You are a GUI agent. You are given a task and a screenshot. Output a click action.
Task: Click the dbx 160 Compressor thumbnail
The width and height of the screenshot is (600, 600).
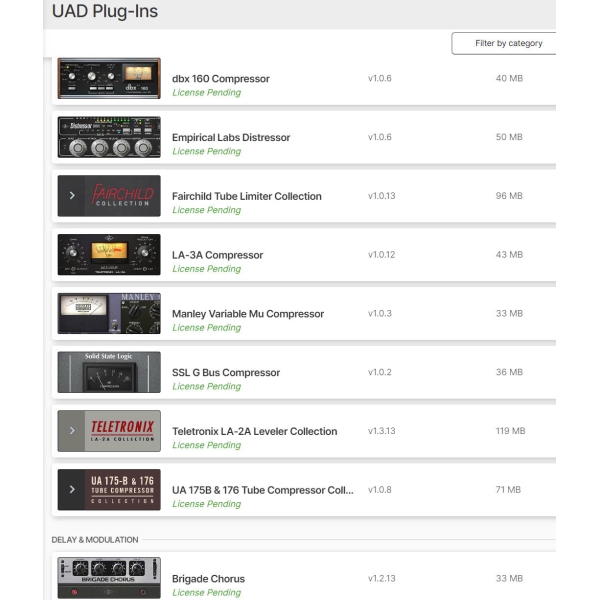pos(109,78)
